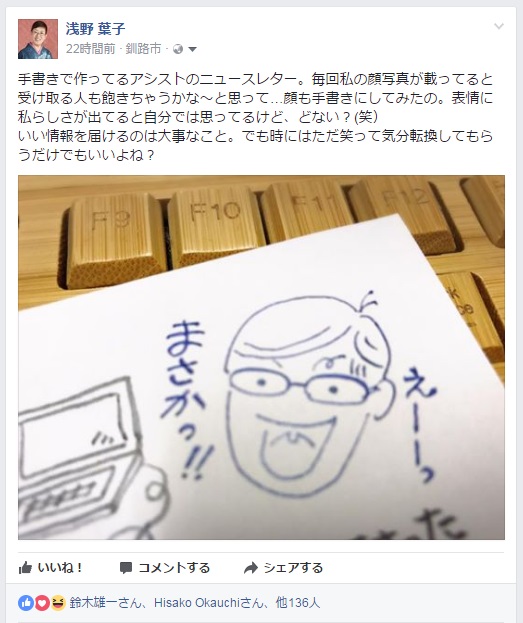Click the laughing face reaction icon
Viewport: 523px width, 623px height.
pos(58,603)
